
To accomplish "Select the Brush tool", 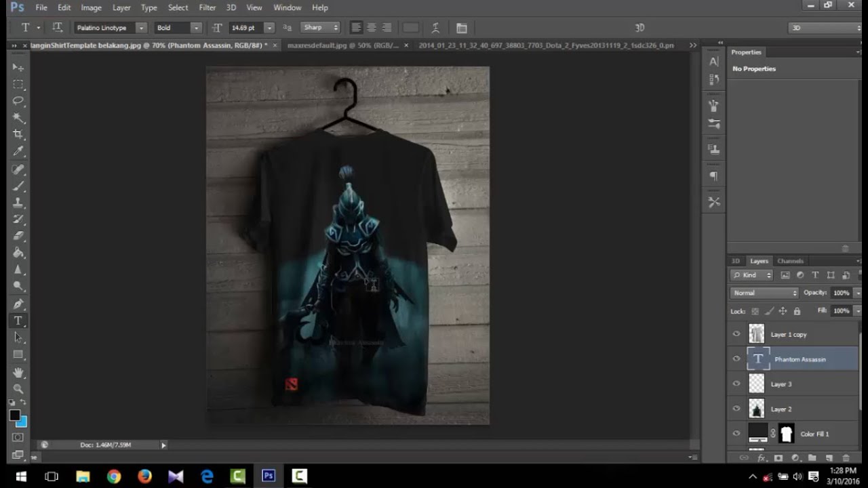I will click(18, 186).
